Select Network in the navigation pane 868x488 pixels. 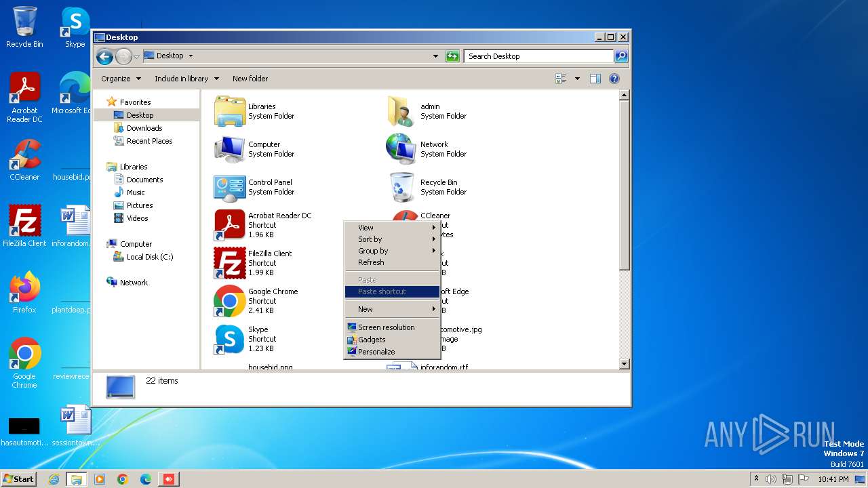tap(134, 283)
